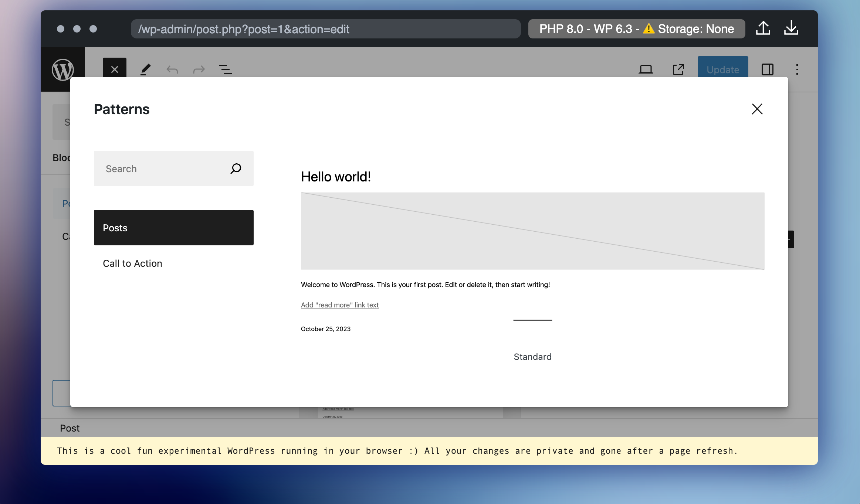Select the Posts pattern category
Image resolution: width=860 pixels, height=504 pixels.
(173, 228)
